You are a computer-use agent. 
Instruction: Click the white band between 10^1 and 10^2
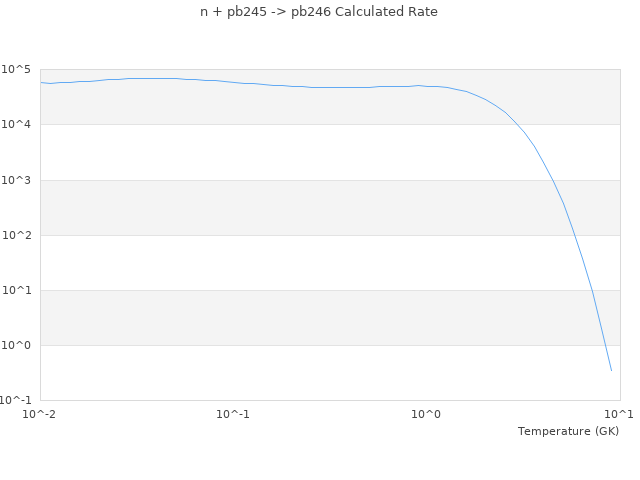(300, 262)
